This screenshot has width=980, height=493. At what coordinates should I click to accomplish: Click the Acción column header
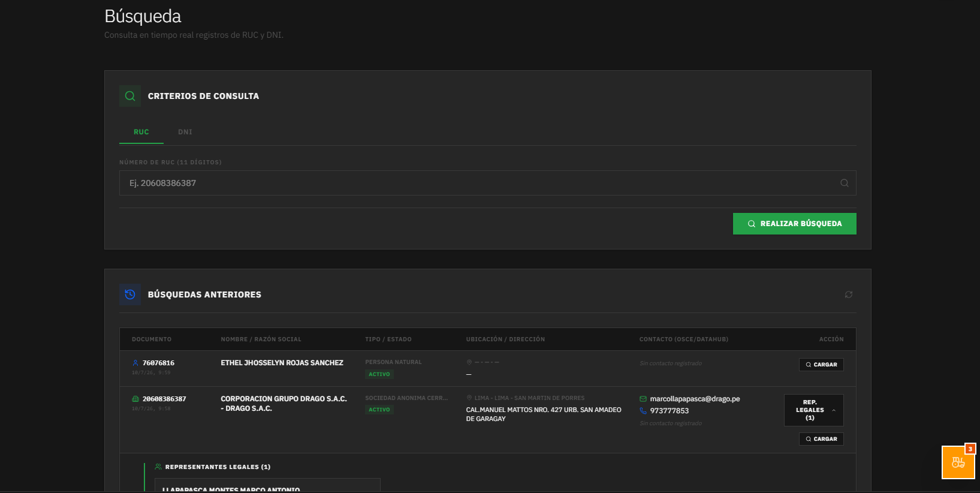(831, 339)
